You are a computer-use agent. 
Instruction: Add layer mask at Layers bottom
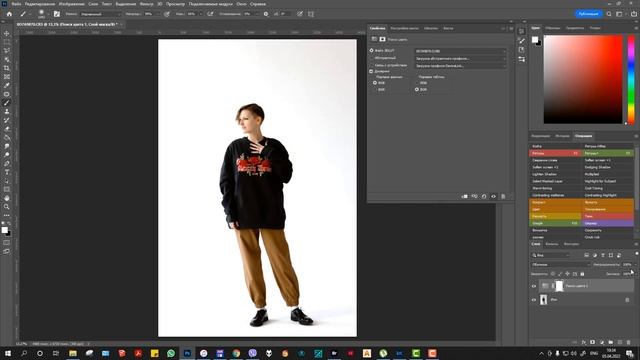tap(593, 342)
